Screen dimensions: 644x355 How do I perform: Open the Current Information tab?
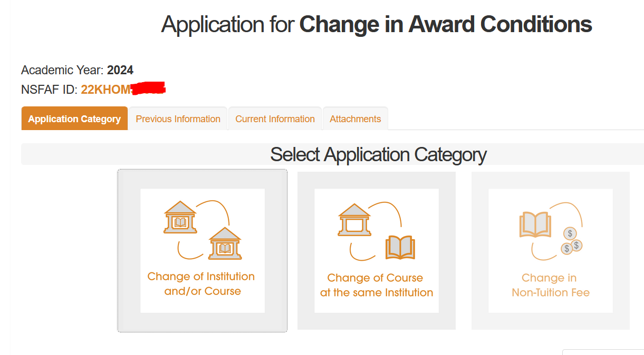tap(275, 119)
